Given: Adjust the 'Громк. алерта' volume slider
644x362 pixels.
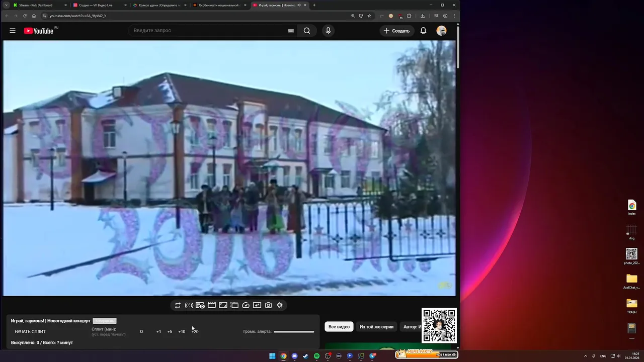Looking at the screenshot, I should [x=294, y=332].
